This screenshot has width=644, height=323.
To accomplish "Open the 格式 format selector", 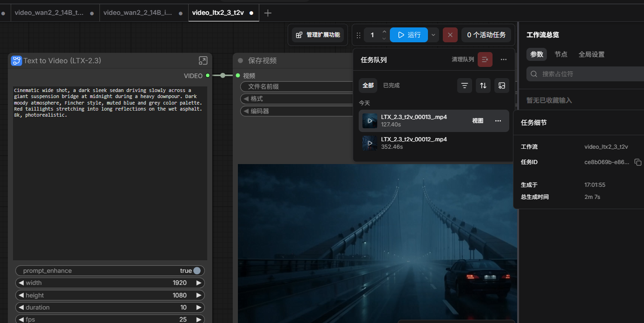I will 297,99.
